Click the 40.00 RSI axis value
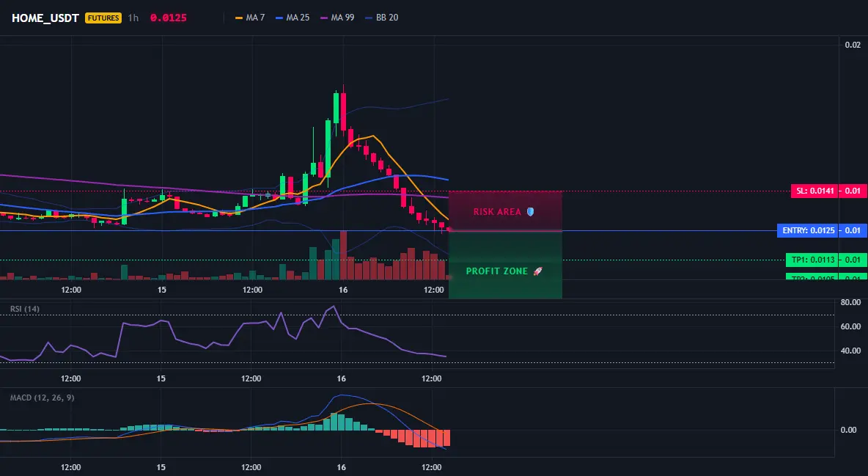 850,351
